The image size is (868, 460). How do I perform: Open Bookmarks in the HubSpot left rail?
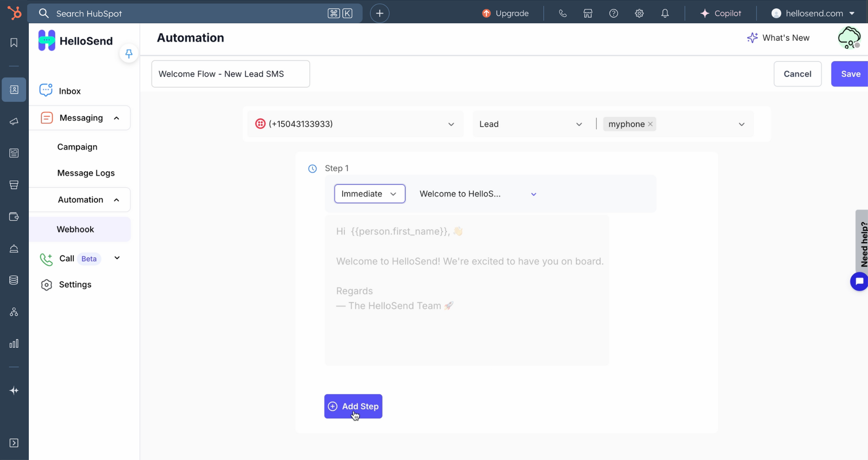point(14,42)
